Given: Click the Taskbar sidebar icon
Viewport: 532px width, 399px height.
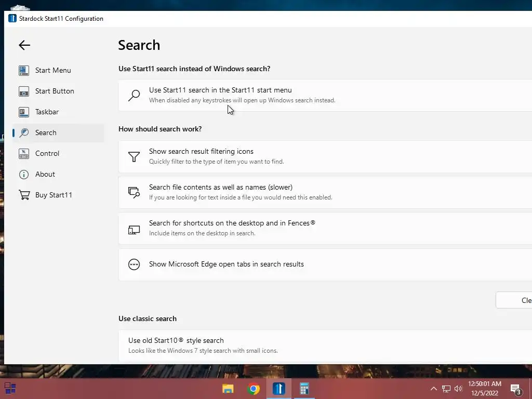Looking at the screenshot, I should pyautogui.click(x=24, y=112).
